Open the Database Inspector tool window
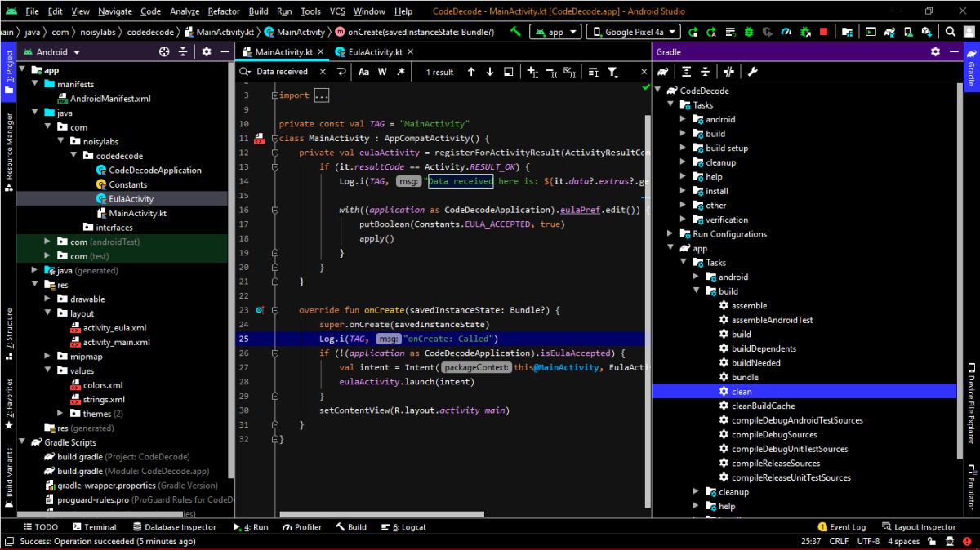This screenshot has height=550, width=980. click(x=173, y=527)
